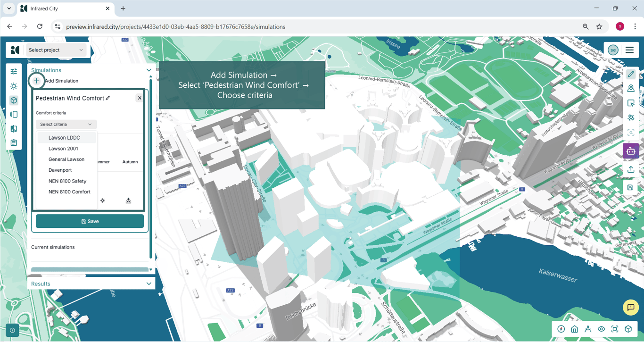Open the sun analysis sidebar icon
Screen dimensions: 644x342
tap(14, 86)
